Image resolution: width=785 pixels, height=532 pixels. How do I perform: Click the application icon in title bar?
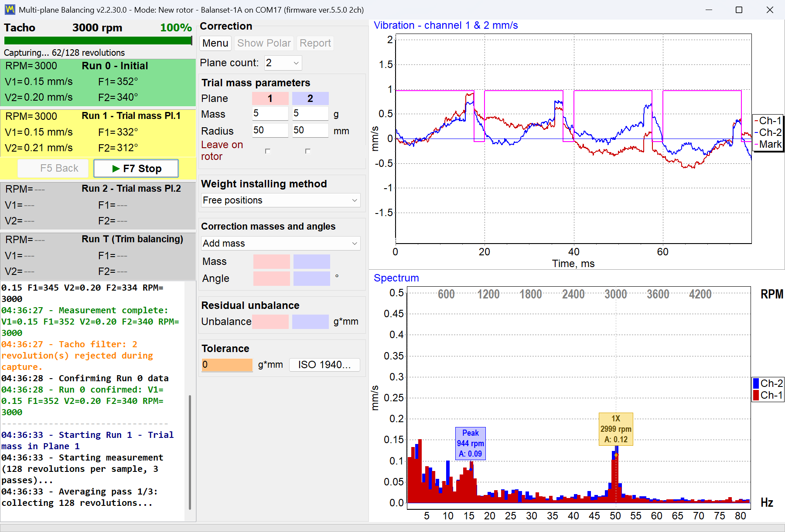coord(10,10)
